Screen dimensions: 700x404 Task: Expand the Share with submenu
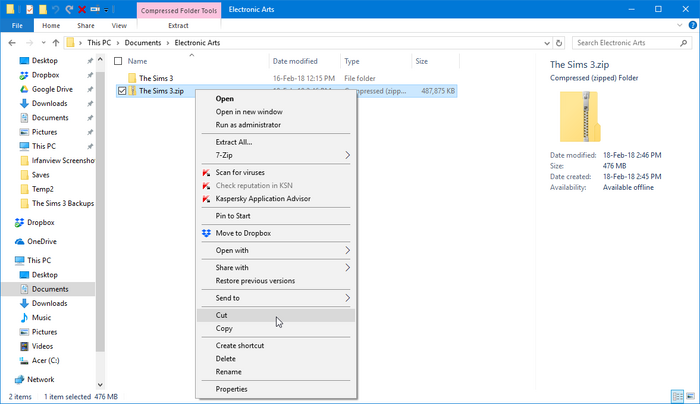coord(276,267)
